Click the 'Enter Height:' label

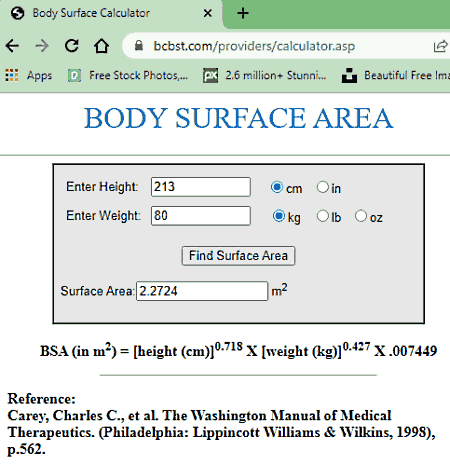pos(102,187)
